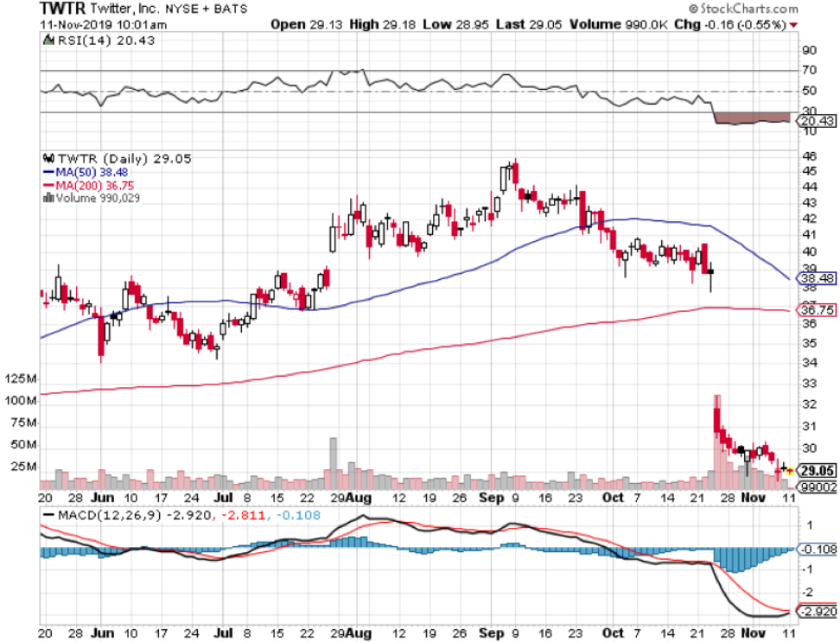Image resolution: width=840 pixels, height=642 pixels.
Task: Click the 125M volume axis label
Action: point(21,379)
